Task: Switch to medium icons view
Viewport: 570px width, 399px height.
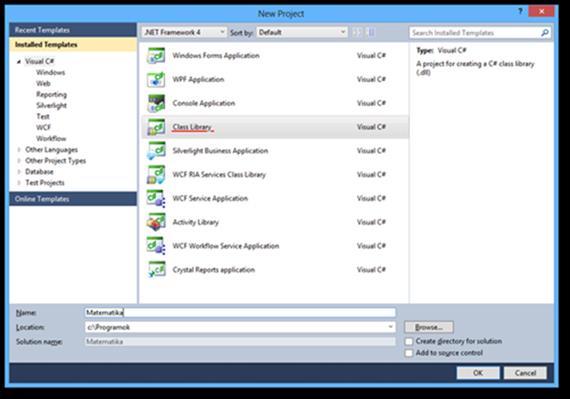Action: click(x=371, y=32)
